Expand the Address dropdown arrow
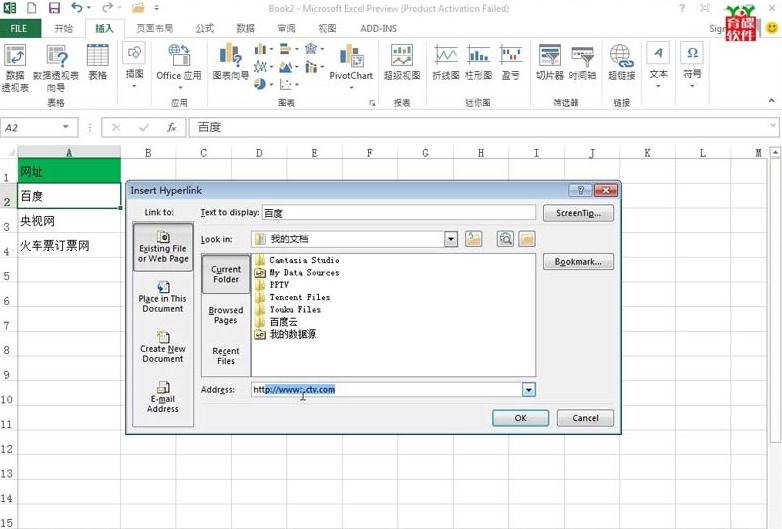Screen dimensions: 782x529 [x=529, y=389]
